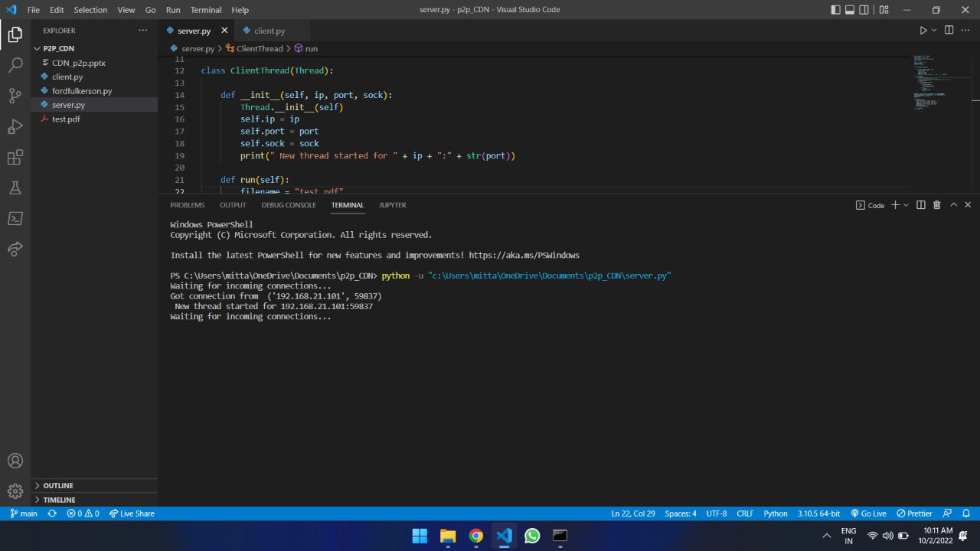Click Prettier in status bar
980x551 pixels.
[x=914, y=514]
